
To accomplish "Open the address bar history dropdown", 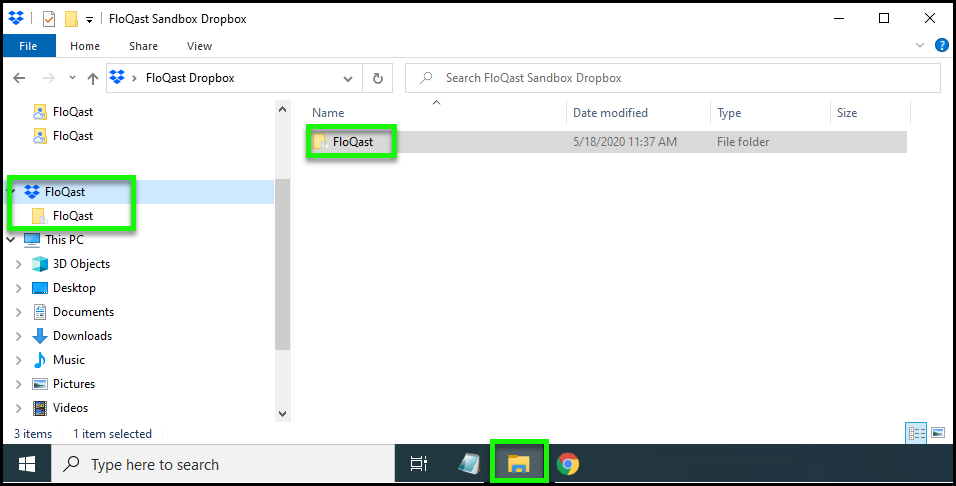I will coord(348,78).
